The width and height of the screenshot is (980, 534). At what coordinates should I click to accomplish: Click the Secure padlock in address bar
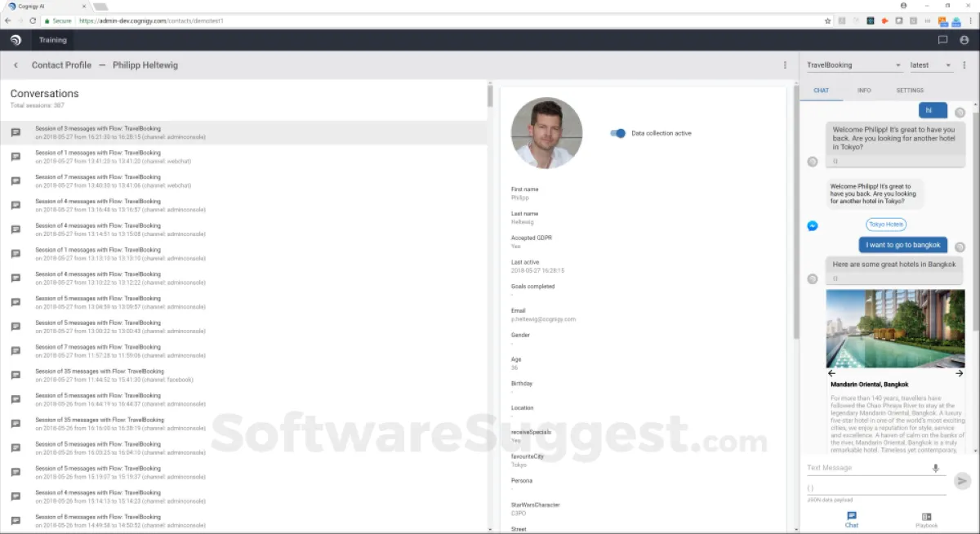48,20
